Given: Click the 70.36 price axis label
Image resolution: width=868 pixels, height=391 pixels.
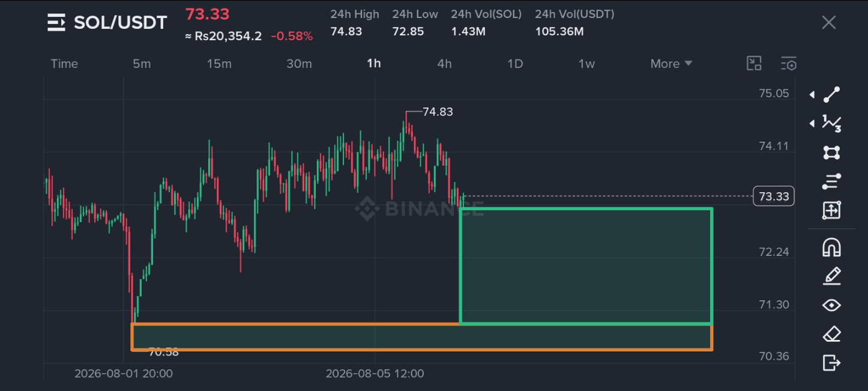Looking at the screenshot, I should [774, 356].
